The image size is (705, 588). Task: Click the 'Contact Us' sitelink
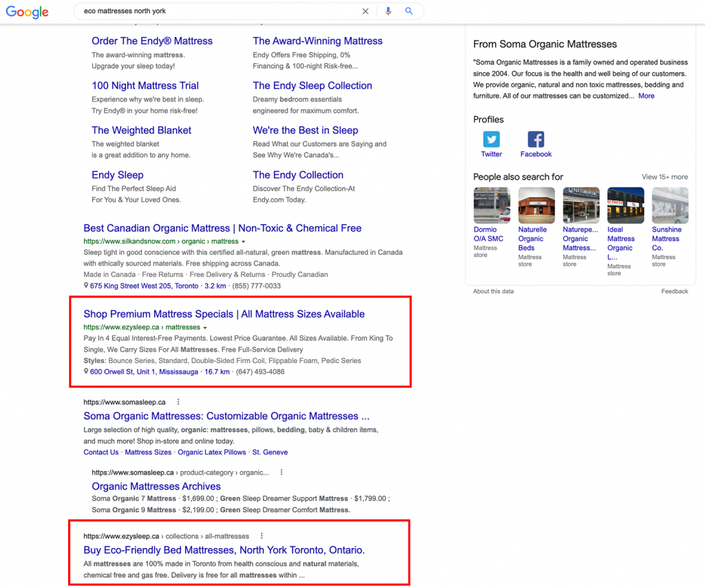click(x=101, y=452)
